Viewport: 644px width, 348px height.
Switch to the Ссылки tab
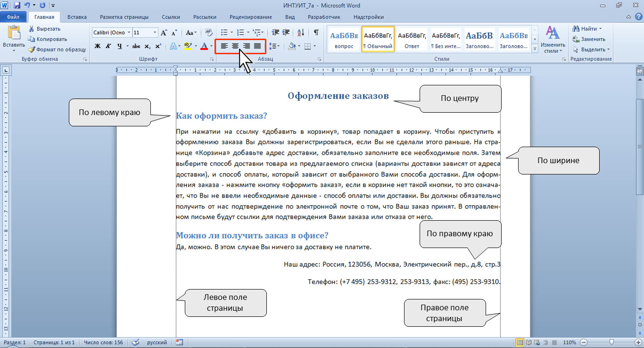[x=171, y=17]
